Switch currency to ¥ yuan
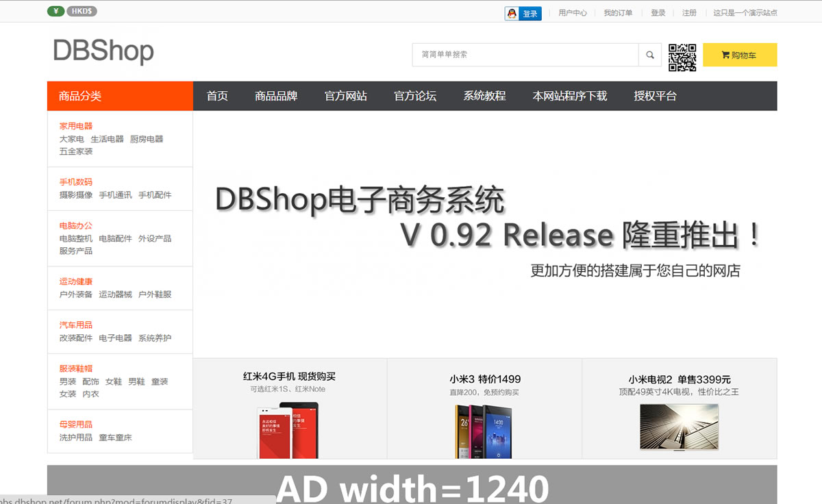This screenshot has height=504, width=822. coord(56,11)
